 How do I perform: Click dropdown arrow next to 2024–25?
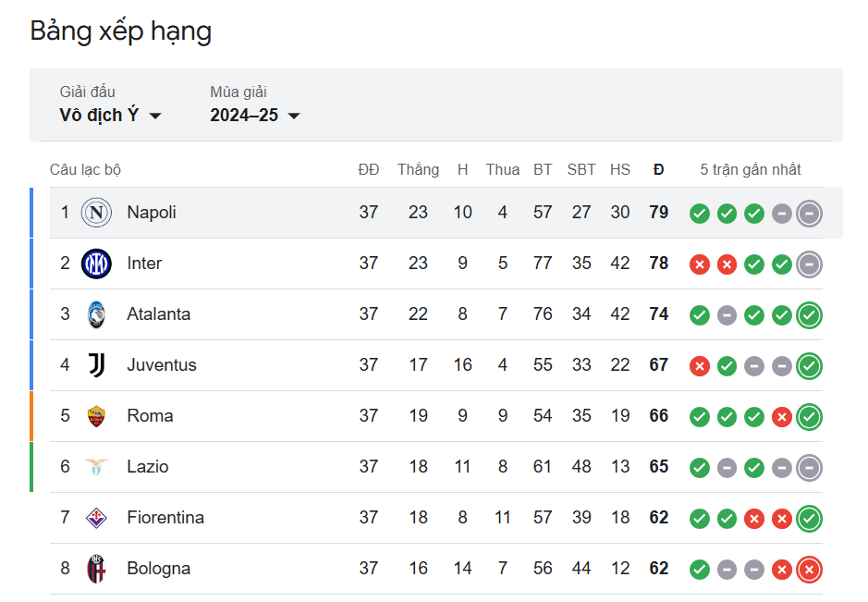point(294,116)
